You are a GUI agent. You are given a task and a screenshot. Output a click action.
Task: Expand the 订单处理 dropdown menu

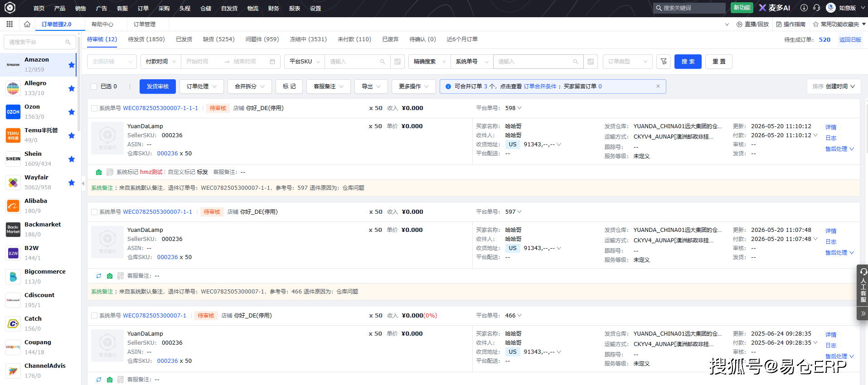coord(202,87)
